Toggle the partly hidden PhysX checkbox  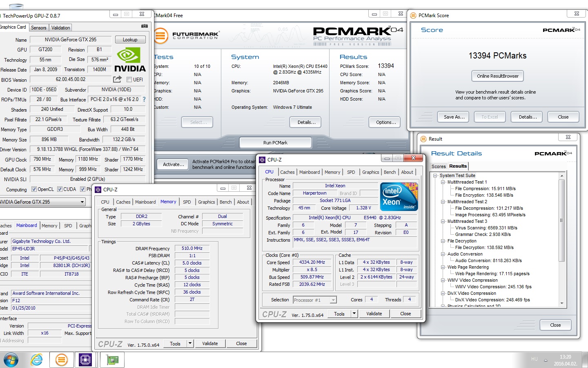(x=83, y=189)
